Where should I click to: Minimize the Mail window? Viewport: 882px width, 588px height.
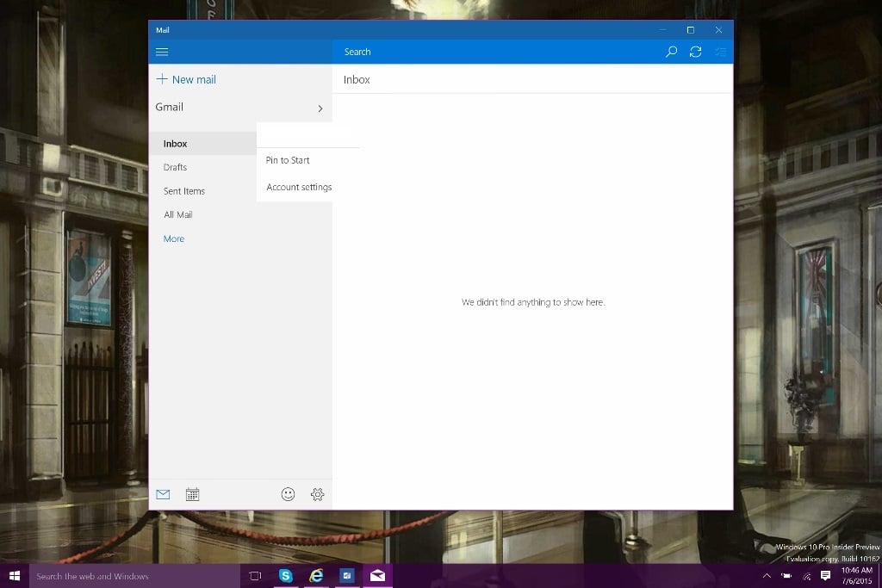pyautogui.click(x=662, y=30)
